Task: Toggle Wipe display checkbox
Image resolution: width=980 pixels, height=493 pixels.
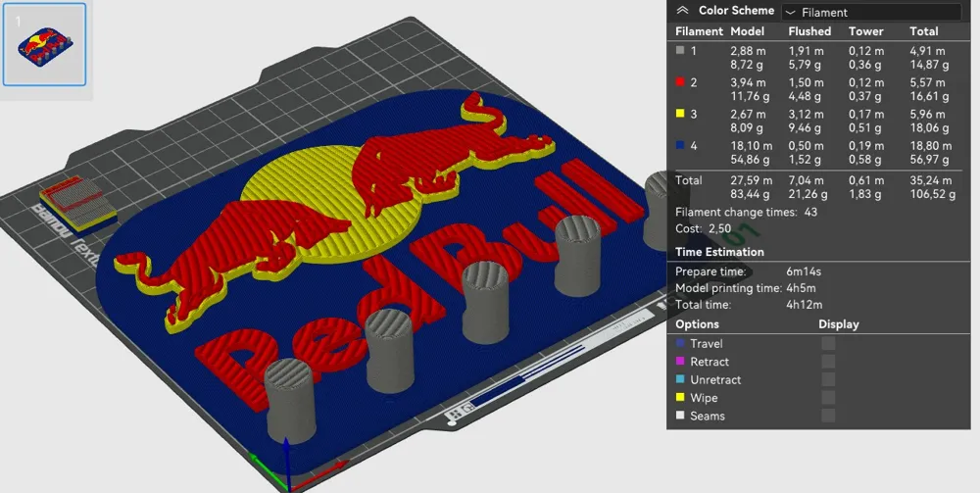Action: click(828, 397)
